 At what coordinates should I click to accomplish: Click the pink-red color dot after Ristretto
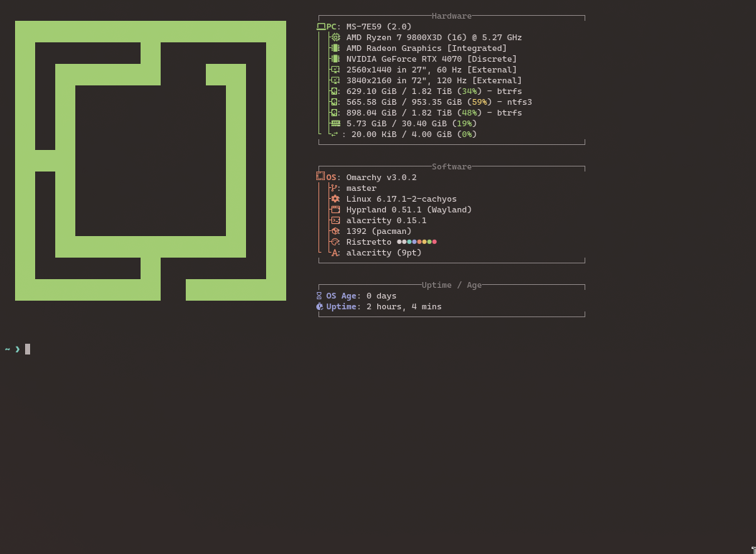[x=435, y=242]
